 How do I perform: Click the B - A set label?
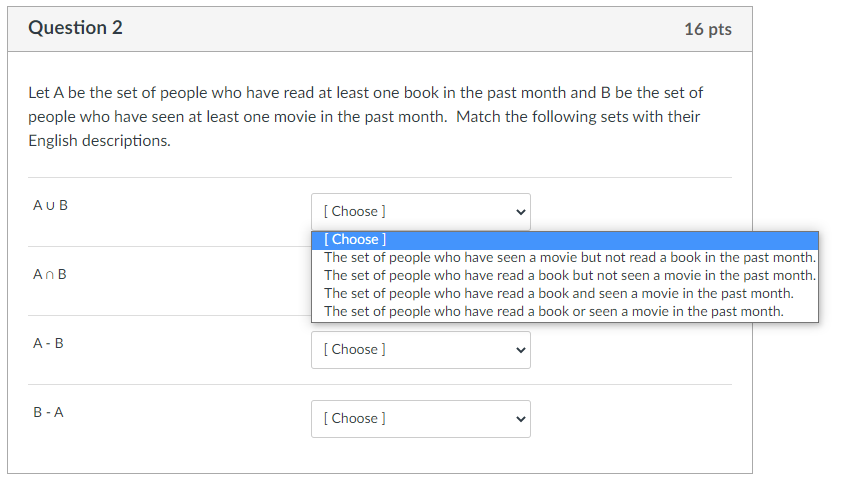coord(48,412)
